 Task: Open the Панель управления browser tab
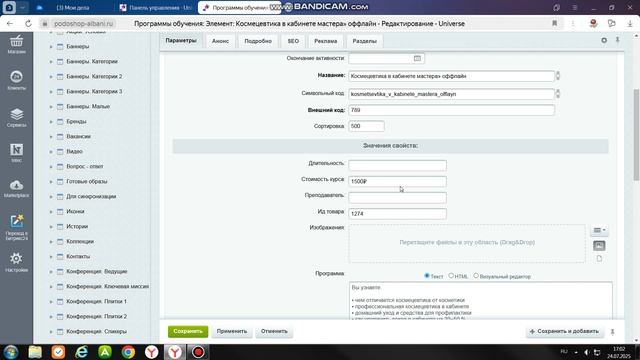pyautogui.click(x=156, y=8)
